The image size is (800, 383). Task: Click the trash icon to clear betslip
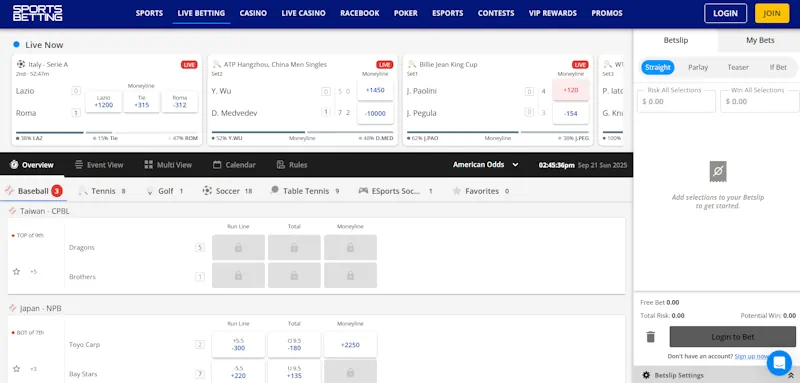pos(651,337)
